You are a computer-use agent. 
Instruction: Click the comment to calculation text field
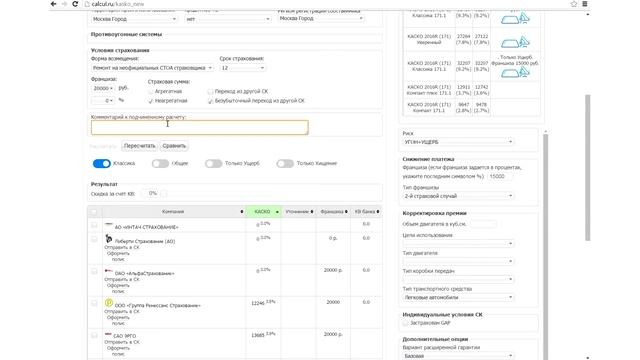200,127
